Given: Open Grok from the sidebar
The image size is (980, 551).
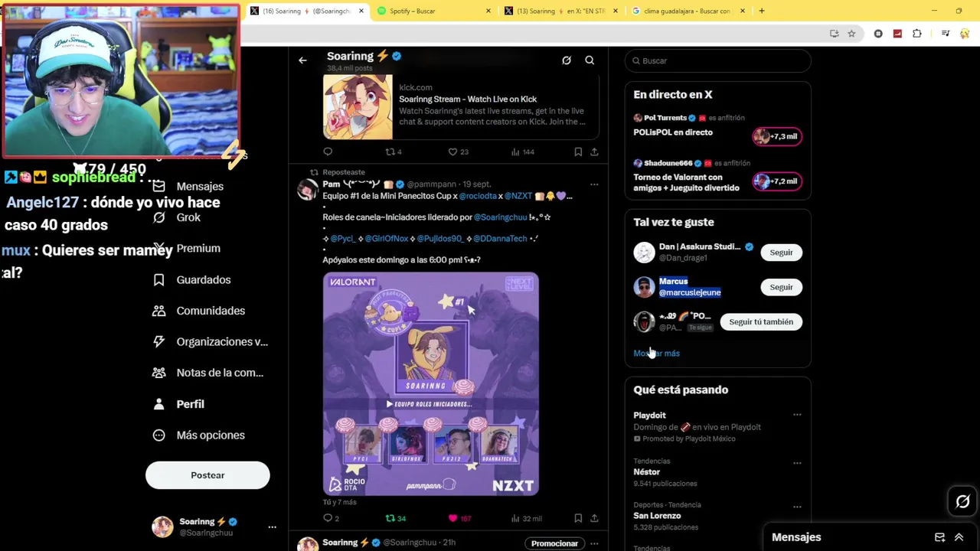Looking at the screenshot, I should pos(177,217).
